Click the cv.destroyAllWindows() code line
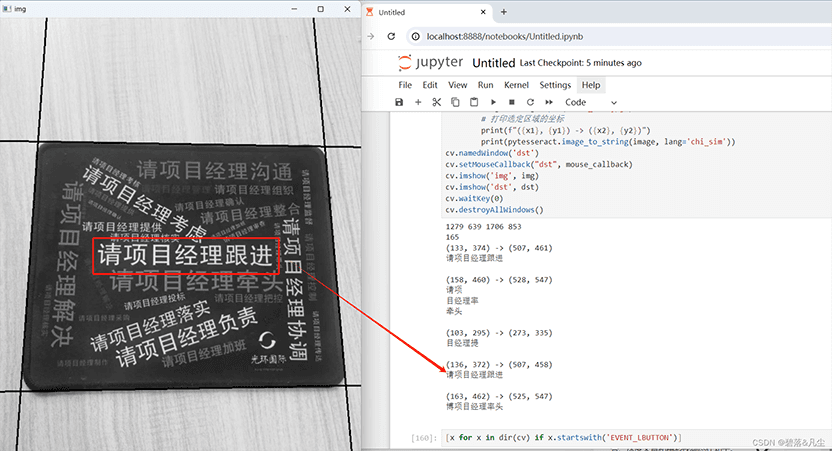 coord(494,210)
